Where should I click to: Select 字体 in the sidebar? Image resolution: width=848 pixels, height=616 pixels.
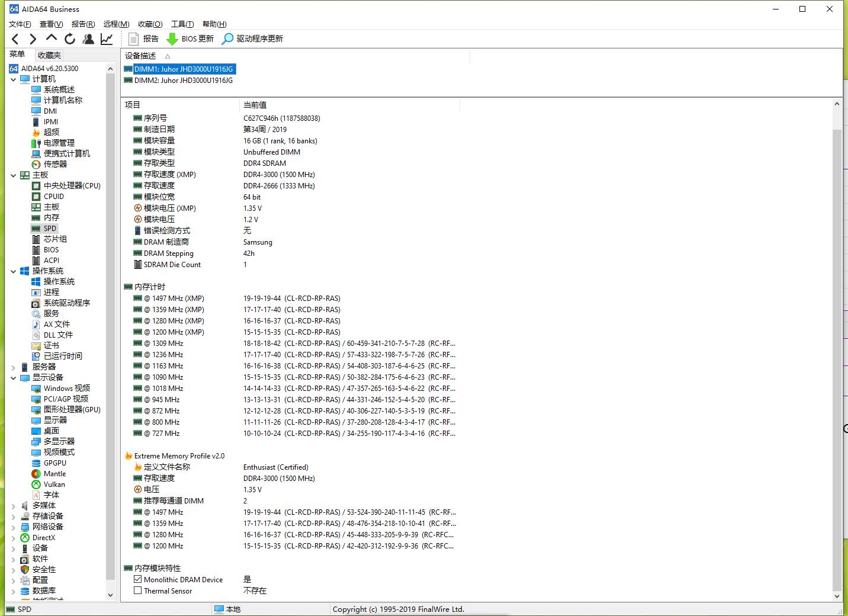(52, 495)
